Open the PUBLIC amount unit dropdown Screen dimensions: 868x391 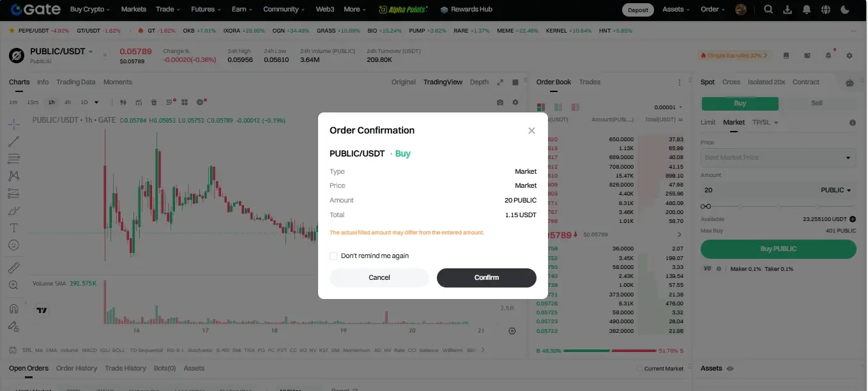tap(836, 190)
